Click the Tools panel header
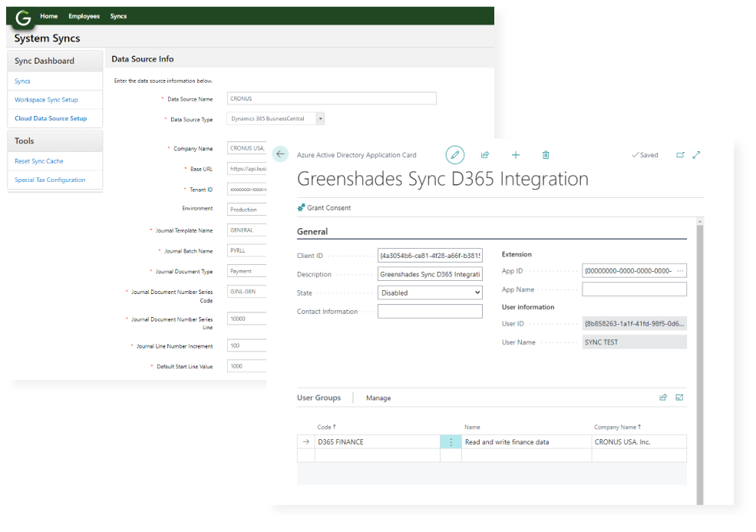Image resolution: width=756 pixels, height=532 pixels. [x=55, y=140]
